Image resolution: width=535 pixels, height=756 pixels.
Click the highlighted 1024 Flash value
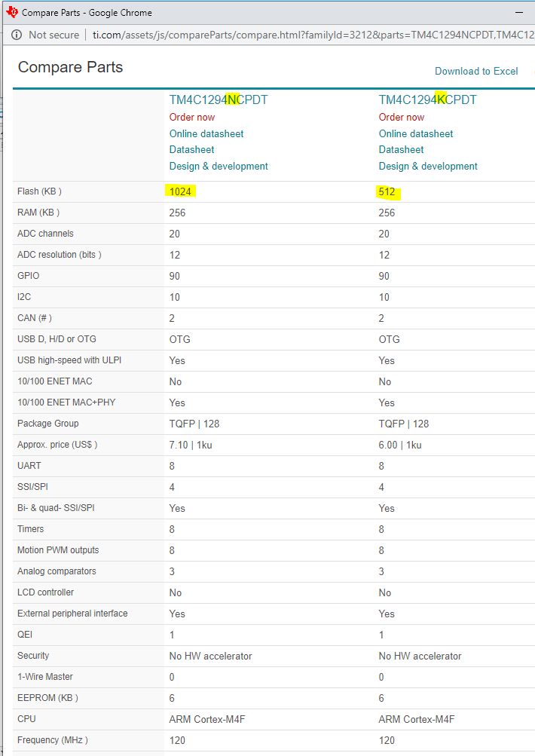point(180,191)
